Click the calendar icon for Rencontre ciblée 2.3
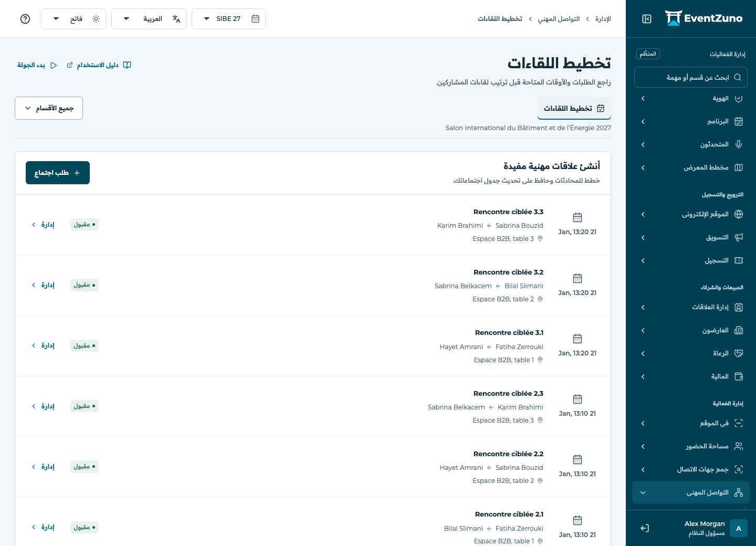The image size is (756, 546). [x=577, y=399]
